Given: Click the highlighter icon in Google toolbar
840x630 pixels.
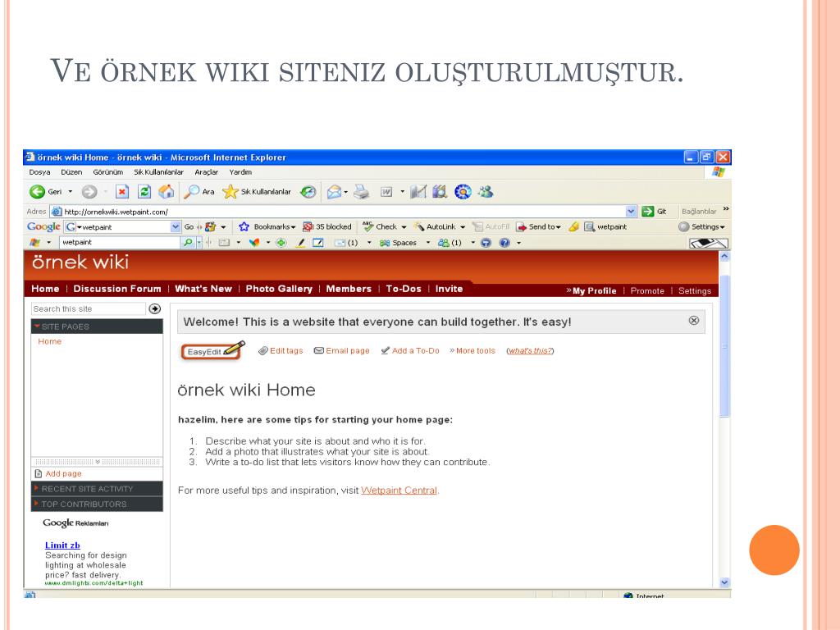Looking at the screenshot, I should [x=573, y=226].
